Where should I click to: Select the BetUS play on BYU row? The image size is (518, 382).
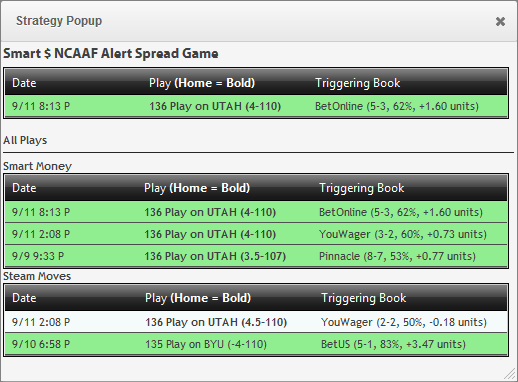(x=256, y=344)
